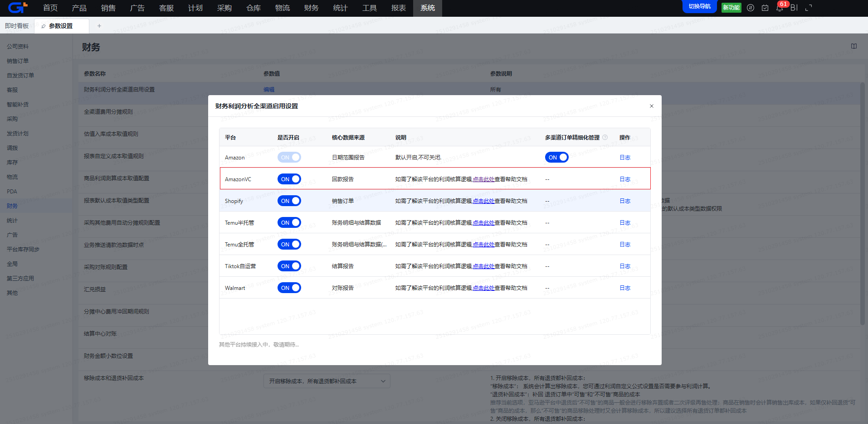Viewport: 868px width, 424px height.
Task: Click the 新功能 green badge
Action: click(x=731, y=8)
